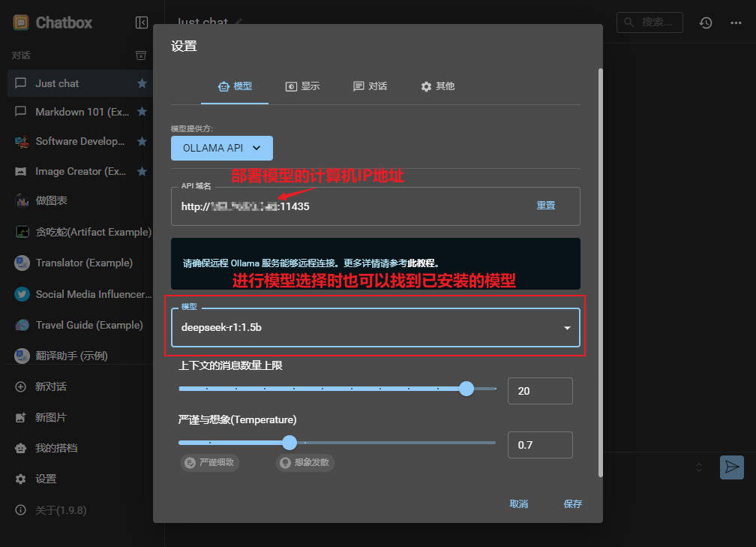756x547 pixels.
Task: Click Travel Guide globe icon
Action: 22,325
